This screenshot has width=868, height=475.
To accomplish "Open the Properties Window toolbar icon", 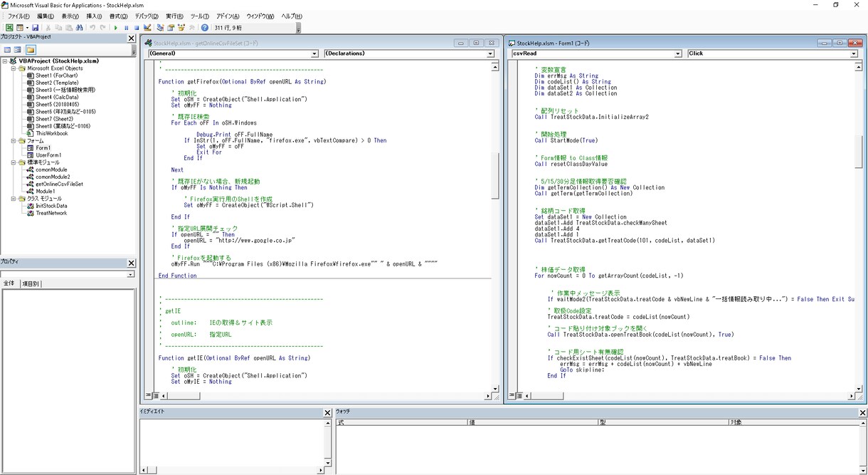I will tap(171, 28).
